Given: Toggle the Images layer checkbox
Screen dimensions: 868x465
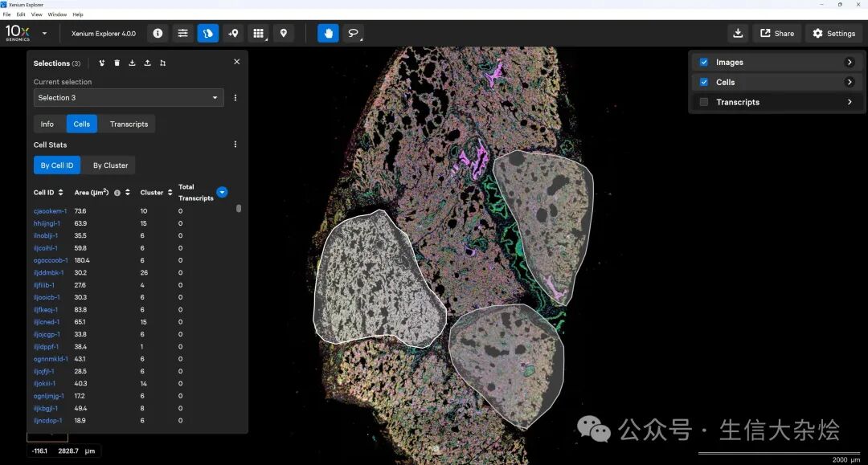Looking at the screenshot, I should (x=703, y=63).
